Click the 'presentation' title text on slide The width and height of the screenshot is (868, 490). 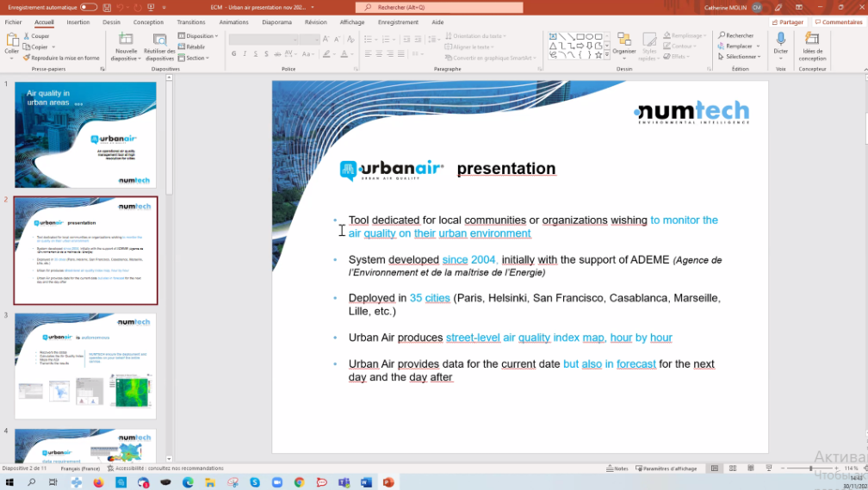point(506,168)
